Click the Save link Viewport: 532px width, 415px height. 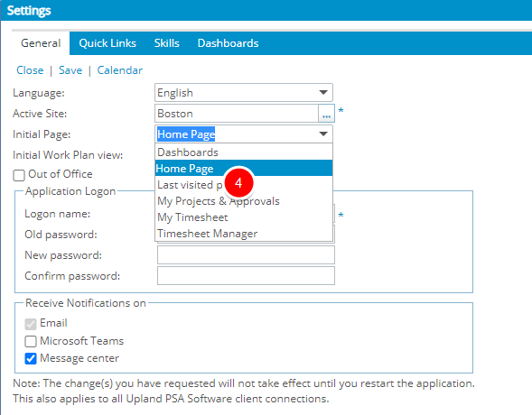70,70
